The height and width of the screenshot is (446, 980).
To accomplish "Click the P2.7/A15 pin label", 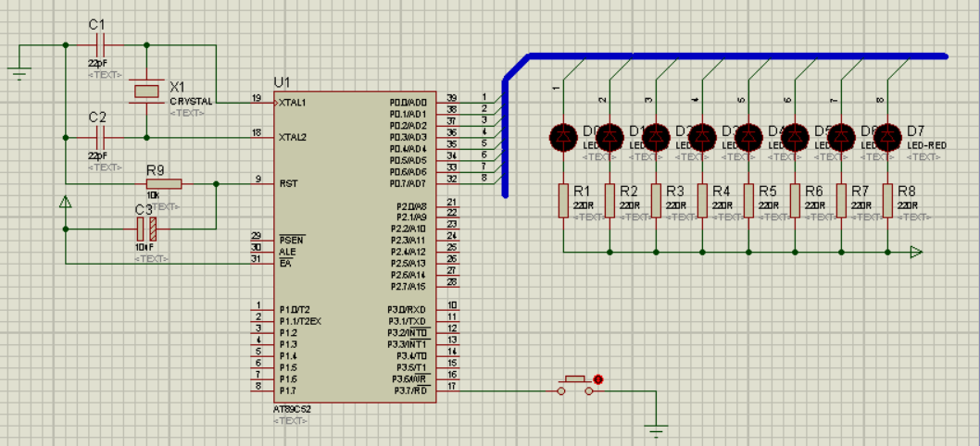I will 408,286.
